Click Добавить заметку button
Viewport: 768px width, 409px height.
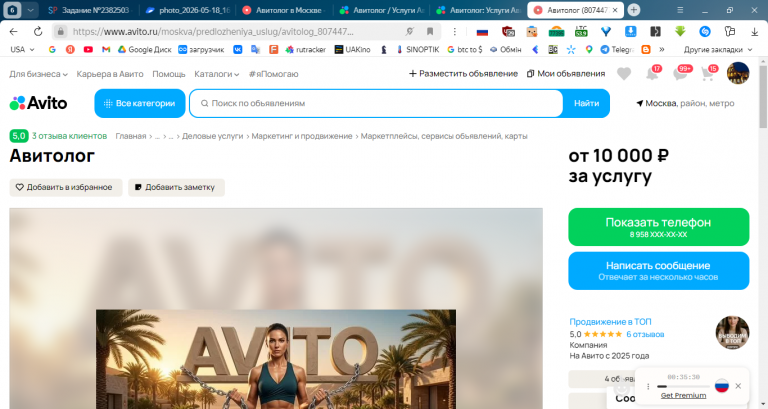click(x=176, y=187)
